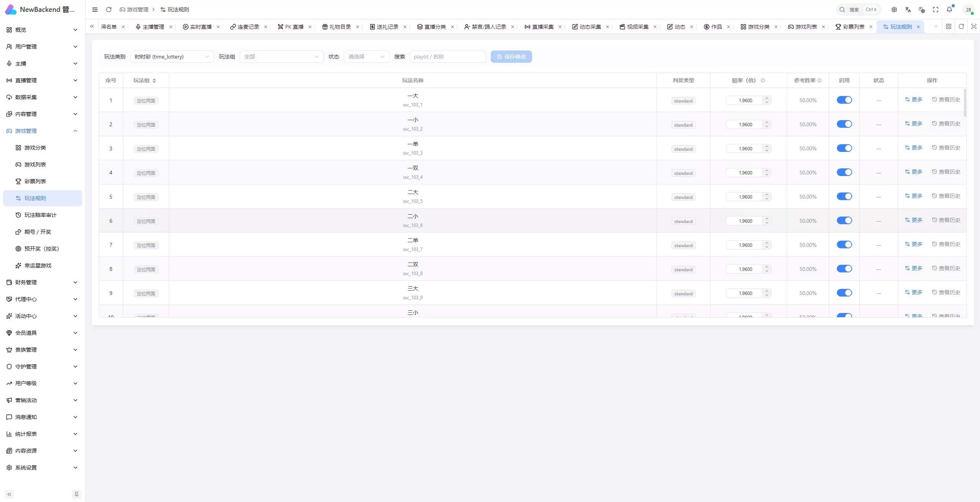Click 查看历史 for row 二双
980x502 pixels.
click(946, 268)
